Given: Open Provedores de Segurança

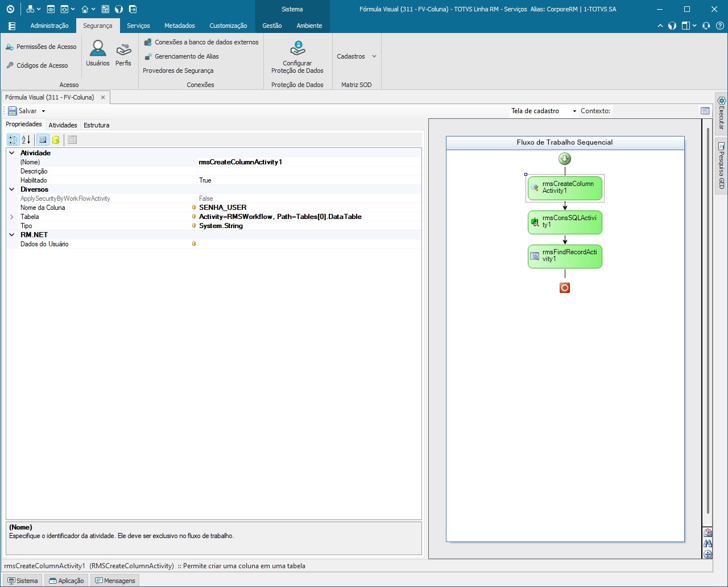Looking at the screenshot, I should 178,71.
